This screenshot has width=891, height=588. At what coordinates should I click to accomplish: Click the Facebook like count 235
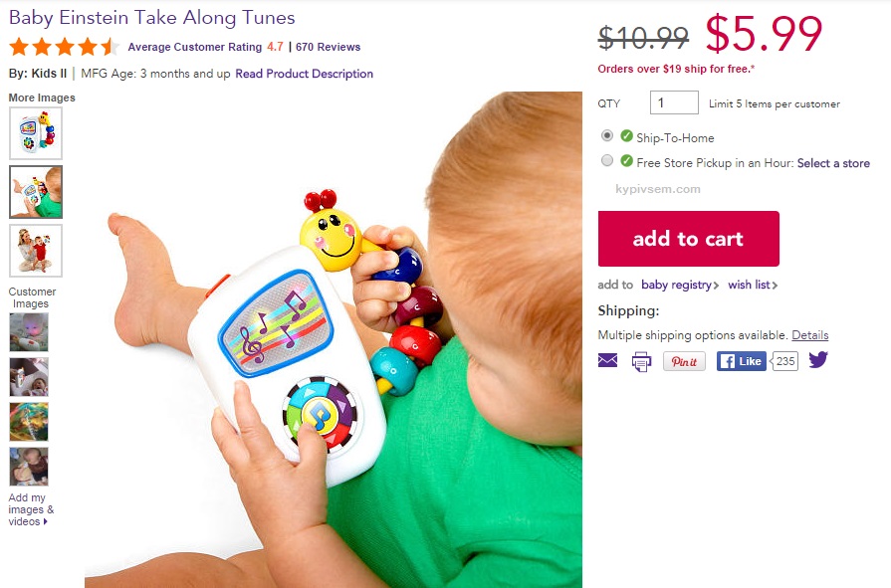[x=785, y=361]
